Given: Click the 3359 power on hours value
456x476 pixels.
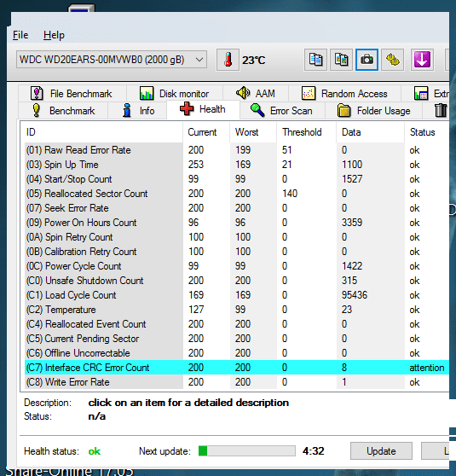Looking at the screenshot, I should pos(352,223).
